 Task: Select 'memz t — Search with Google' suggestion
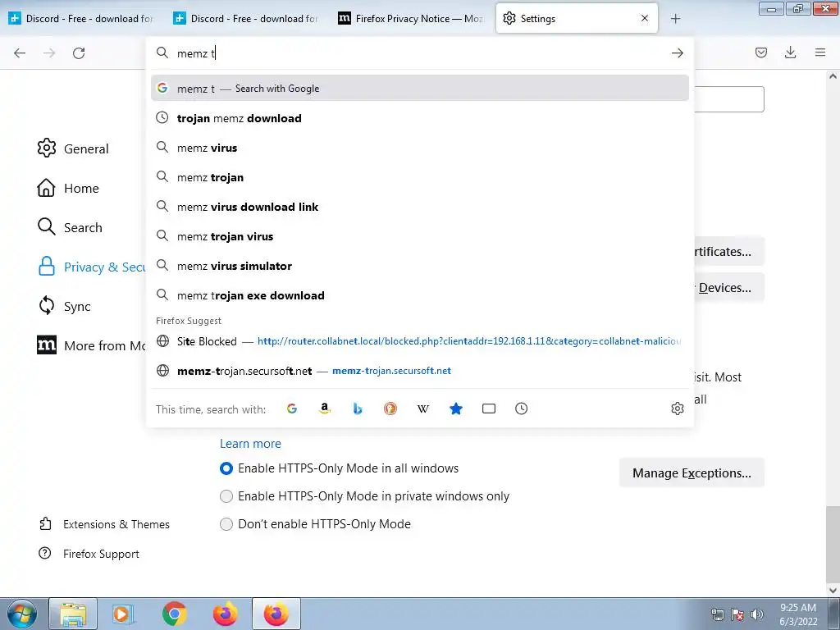click(419, 89)
